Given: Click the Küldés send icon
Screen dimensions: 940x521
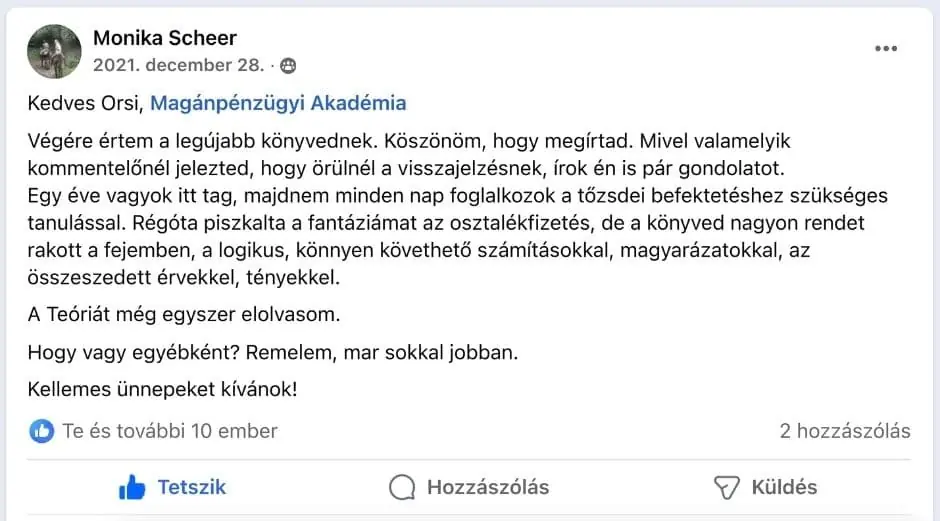Looking at the screenshot, I should (726, 487).
